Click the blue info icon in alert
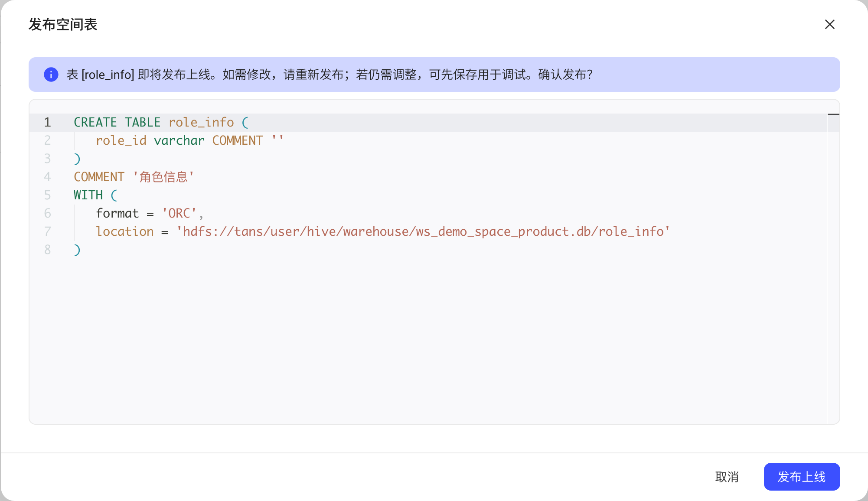Image resolution: width=868 pixels, height=501 pixels. pos(51,75)
